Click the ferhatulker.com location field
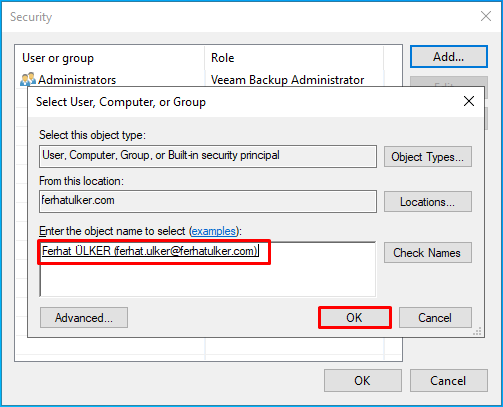 click(x=208, y=201)
